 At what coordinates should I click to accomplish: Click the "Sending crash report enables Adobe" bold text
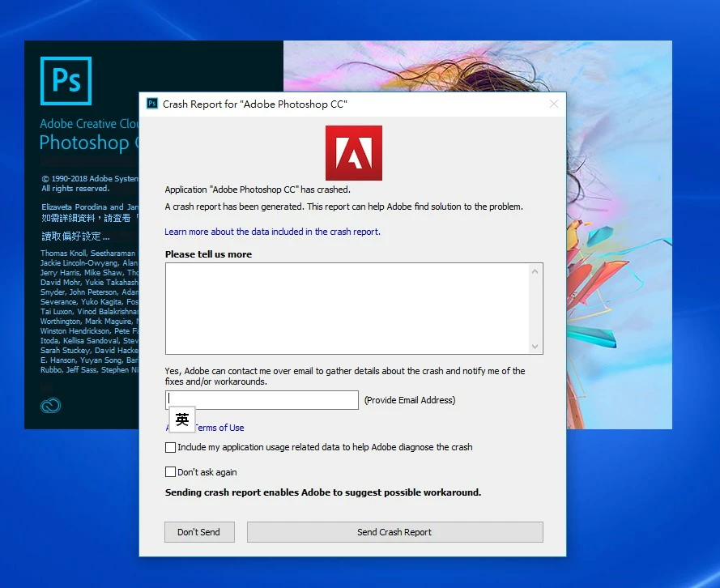click(x=323, y=492)
